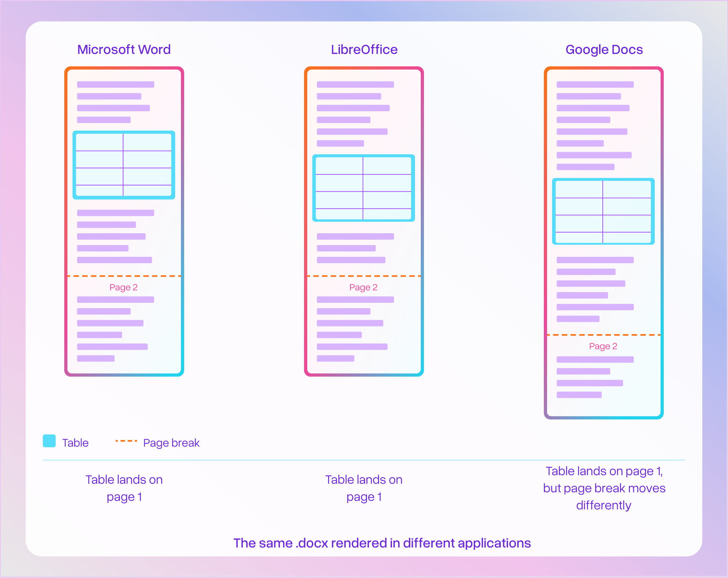
Task: Click the Table legend label
Action: point(75,443)
